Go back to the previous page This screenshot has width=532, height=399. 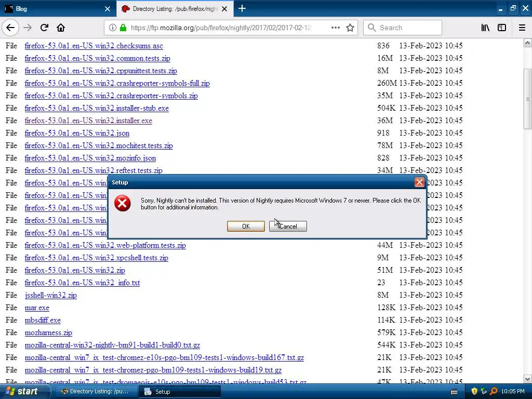coord(10,28)
